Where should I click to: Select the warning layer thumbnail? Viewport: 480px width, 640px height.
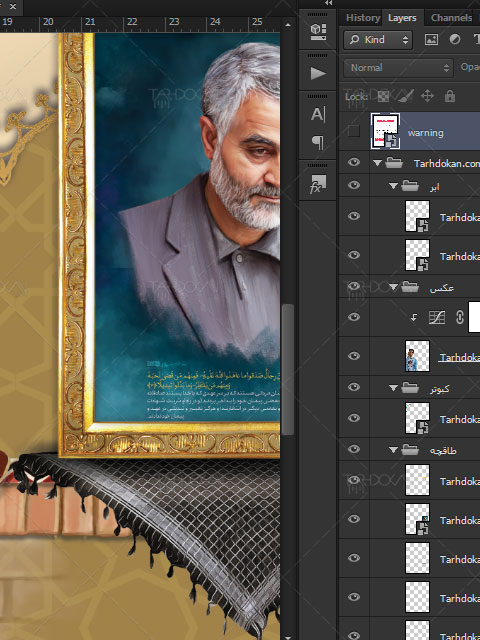coord(385,131)
